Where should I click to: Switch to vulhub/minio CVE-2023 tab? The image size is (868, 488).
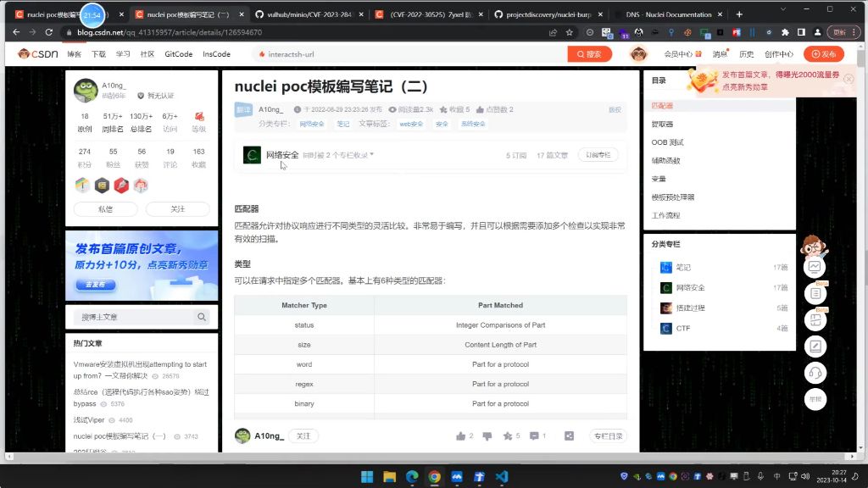309,14
